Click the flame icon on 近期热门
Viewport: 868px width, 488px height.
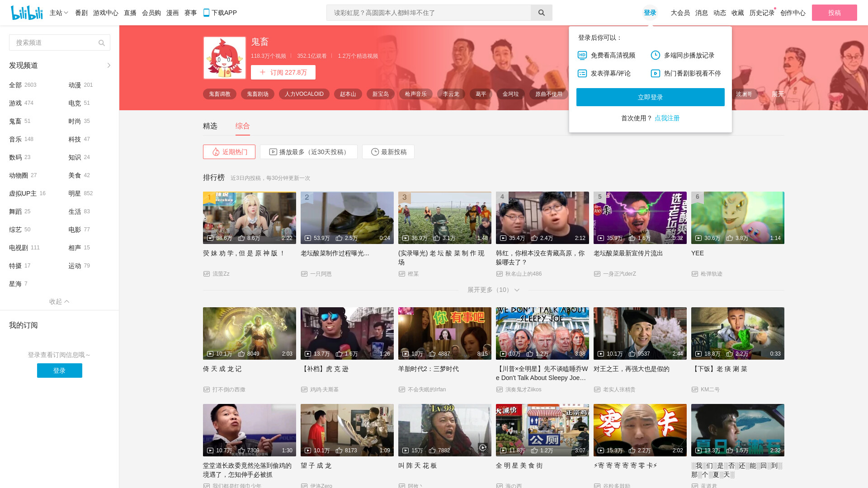coord(216,152)
